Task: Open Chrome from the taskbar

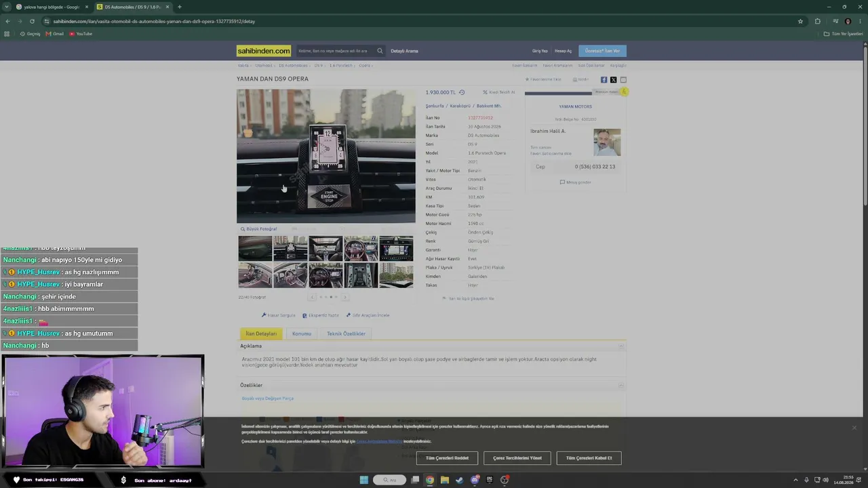Action: click(429, 480)
